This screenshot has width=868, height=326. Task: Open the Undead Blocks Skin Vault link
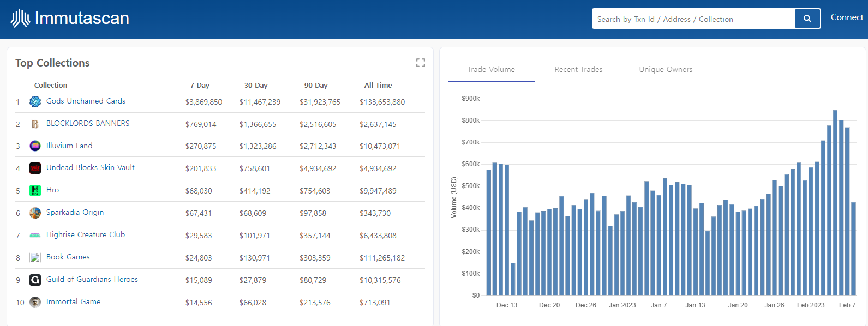coord(91,167)
